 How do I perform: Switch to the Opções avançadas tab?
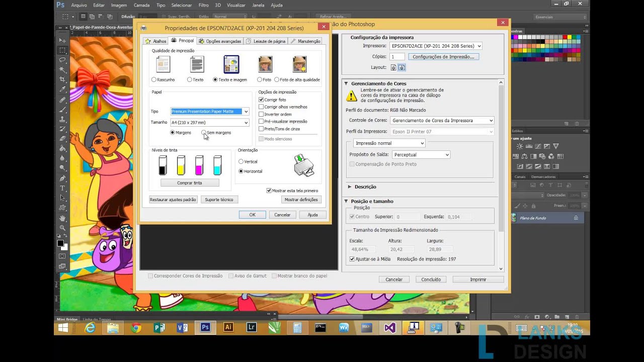(x=220, y=41)
